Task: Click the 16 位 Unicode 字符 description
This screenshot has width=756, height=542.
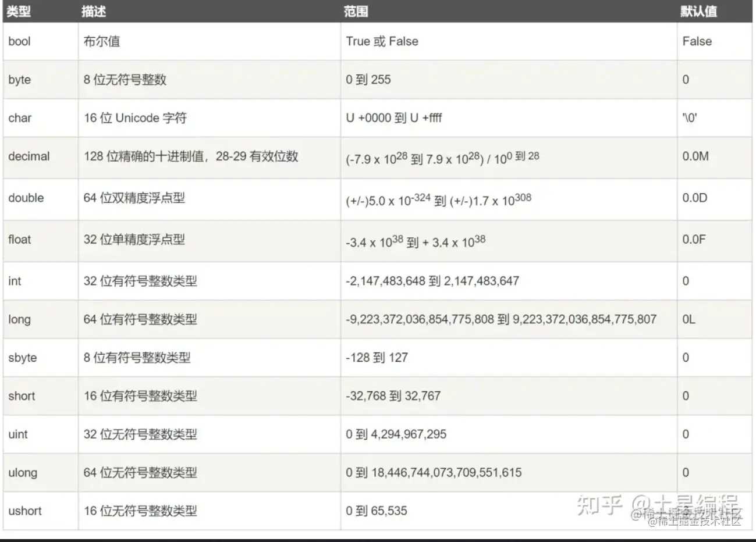Action: 135,118
